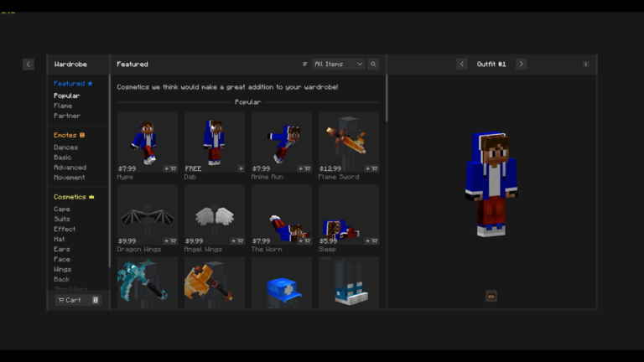Add Hype emote to cart

(x=170, y=168)
